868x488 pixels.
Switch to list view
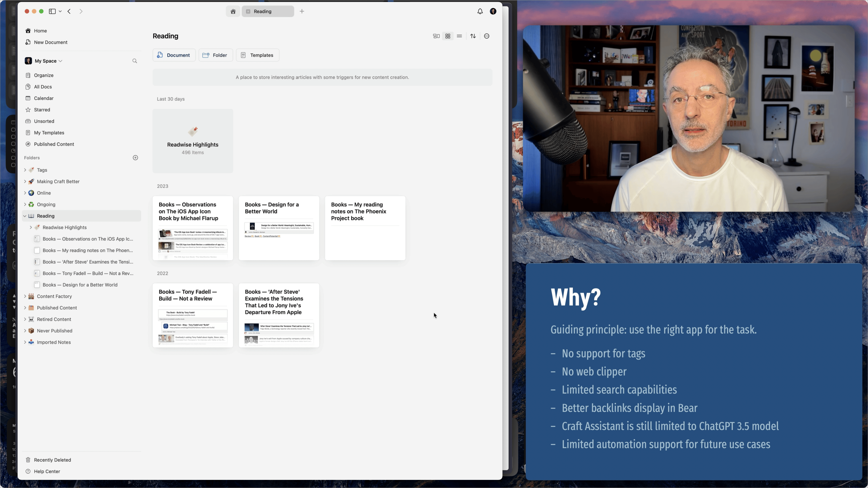tap(459, 36)
